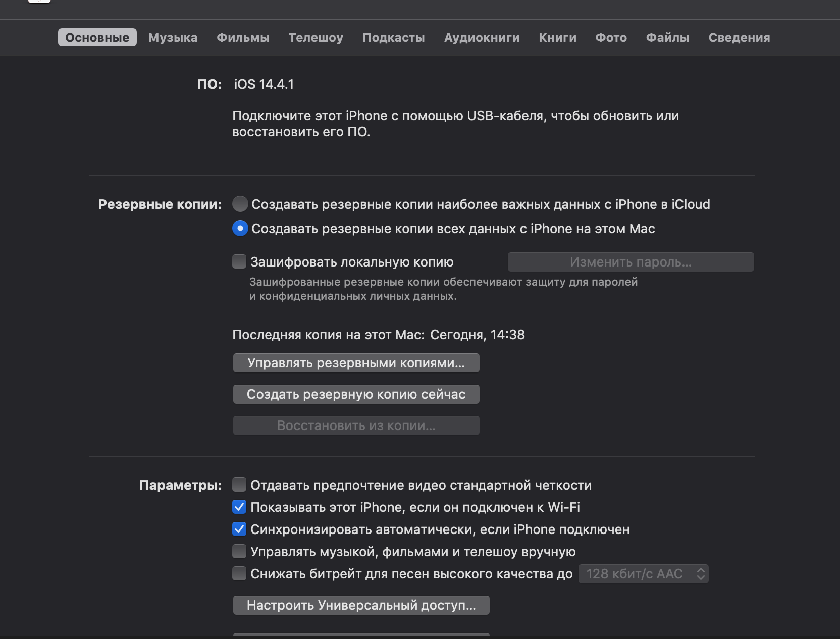Open the Файлы tab
Image resolution: width=840 pixels, height=639 pixels.
pos(667,37)
